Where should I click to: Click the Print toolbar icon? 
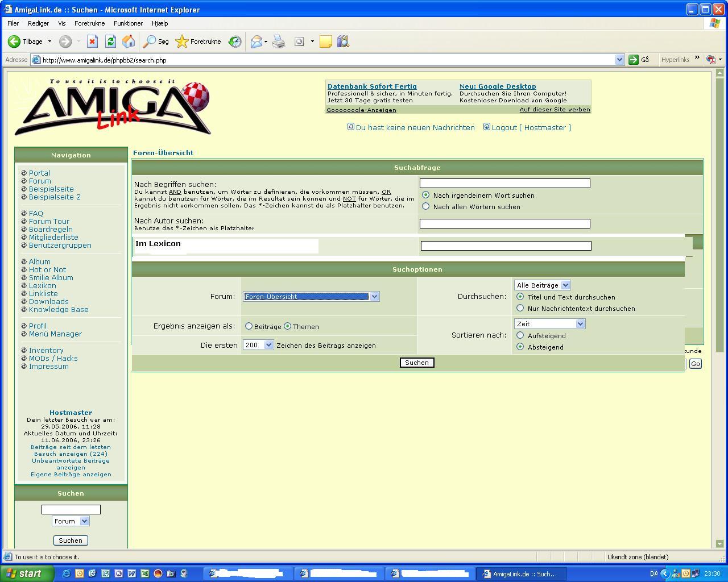click(279, 41)
